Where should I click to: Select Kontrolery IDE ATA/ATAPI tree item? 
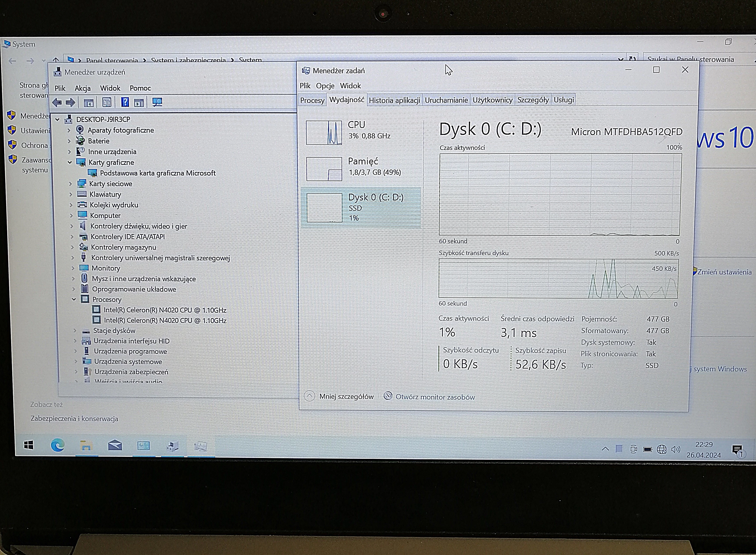128,237
